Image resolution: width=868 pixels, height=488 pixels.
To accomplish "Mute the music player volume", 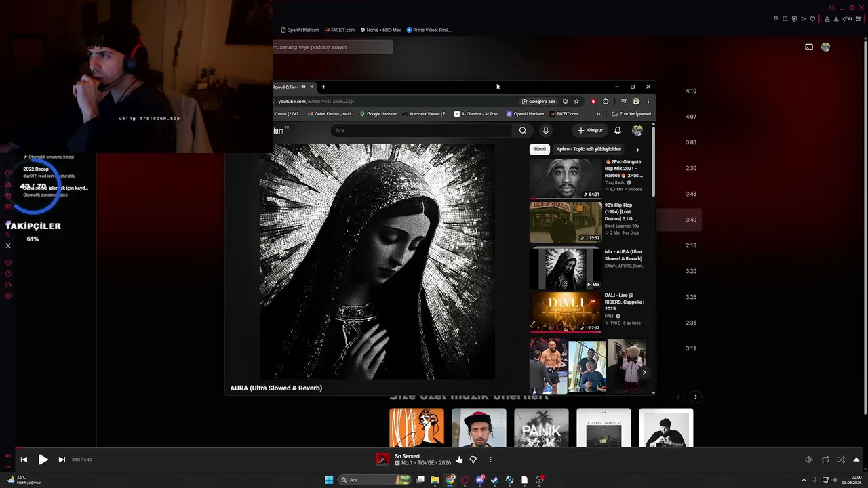I will pos(808,460).
